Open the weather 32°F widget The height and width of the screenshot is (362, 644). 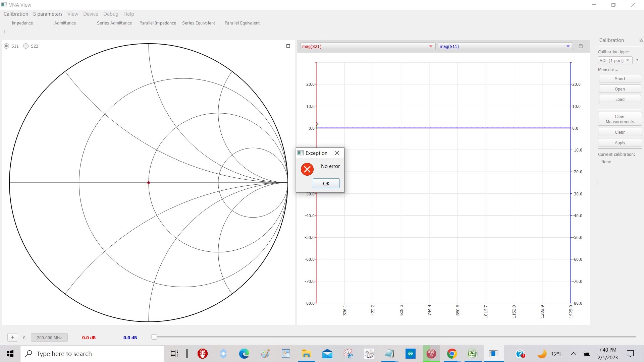550,354
